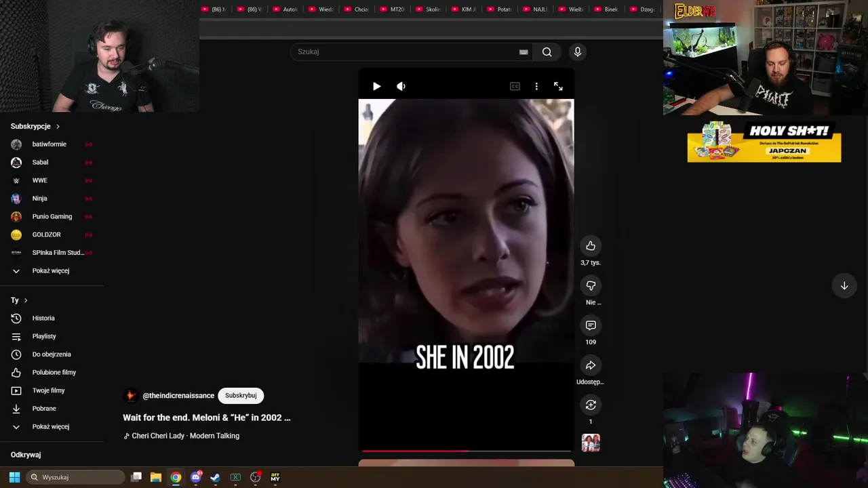This screenshot has height=488, width=868.
Task: Open the @theindicrenaissance channel link
Action: (x=178, y=395)
